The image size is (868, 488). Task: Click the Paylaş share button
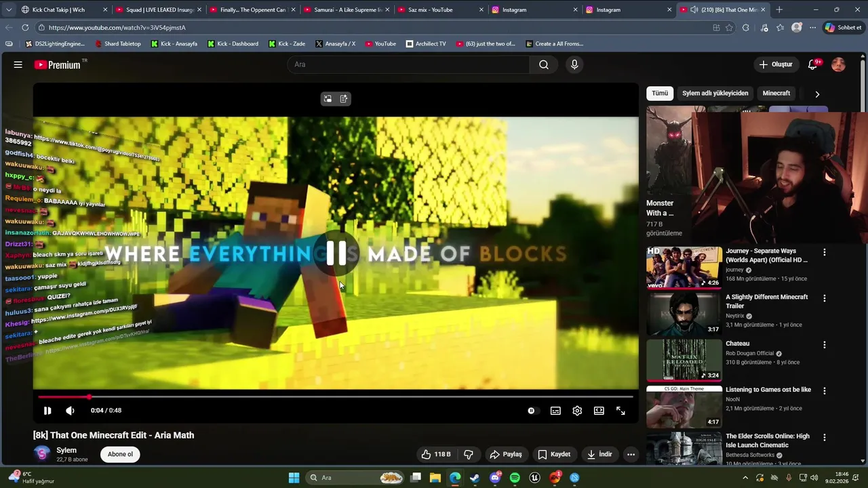[506, 454]
